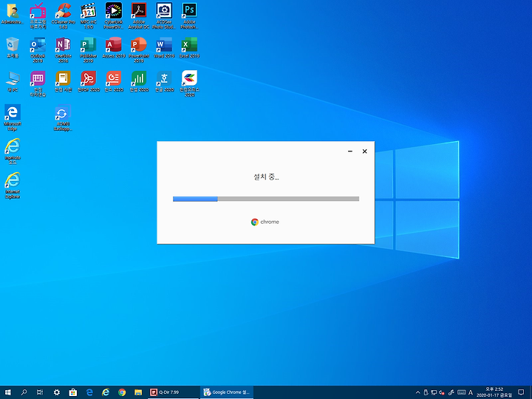Open the orange presentation 2020 shortcut
This screenshot has height=399, width=532.
click(x=114, y=81)
